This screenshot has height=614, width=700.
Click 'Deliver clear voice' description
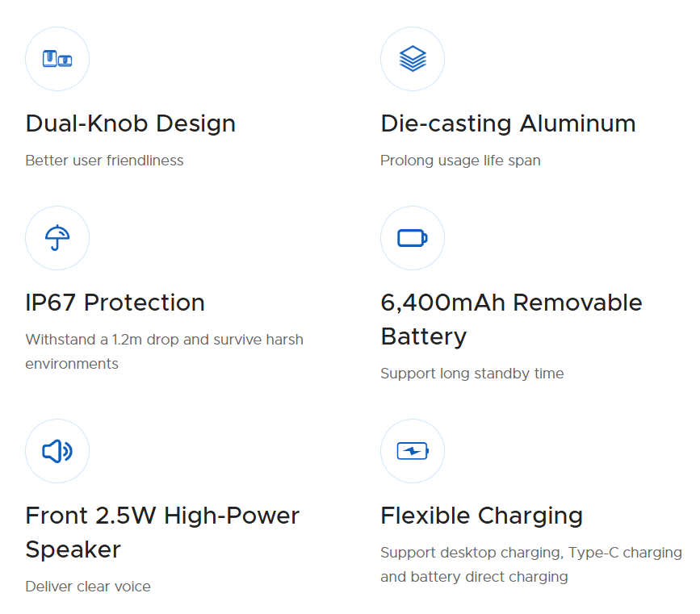pos(88,587)
